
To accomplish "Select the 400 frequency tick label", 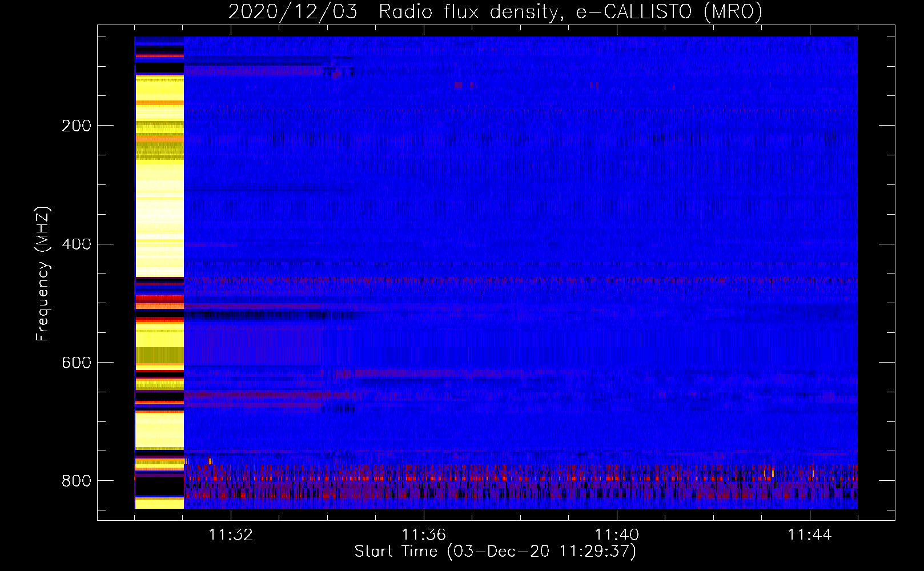I will 76,244.
